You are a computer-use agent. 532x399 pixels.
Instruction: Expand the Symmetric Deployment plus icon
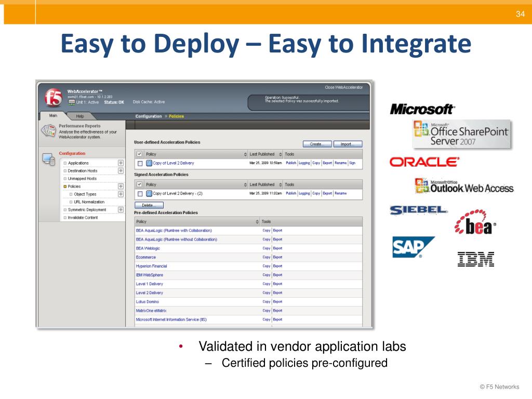click(x=121, y=210)
